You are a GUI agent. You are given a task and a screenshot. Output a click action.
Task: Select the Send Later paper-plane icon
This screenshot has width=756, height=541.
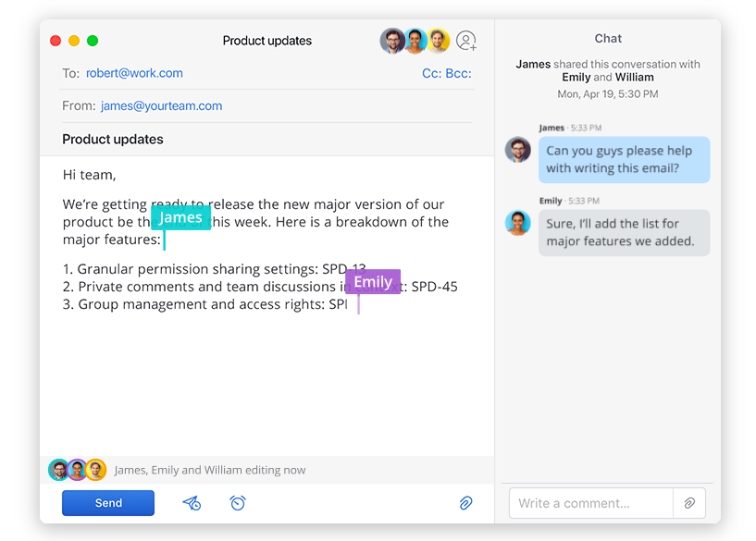(x=192, y=503)
